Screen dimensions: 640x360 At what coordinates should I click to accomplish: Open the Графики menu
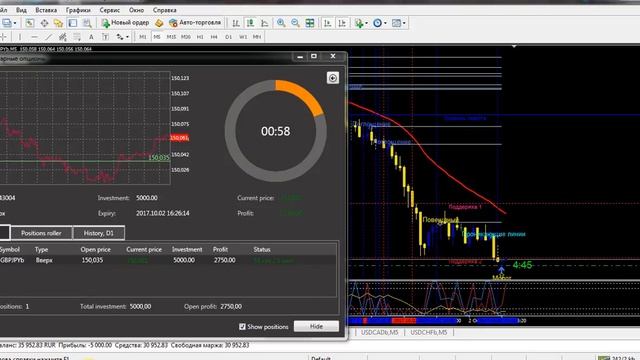tap(78, 10)
